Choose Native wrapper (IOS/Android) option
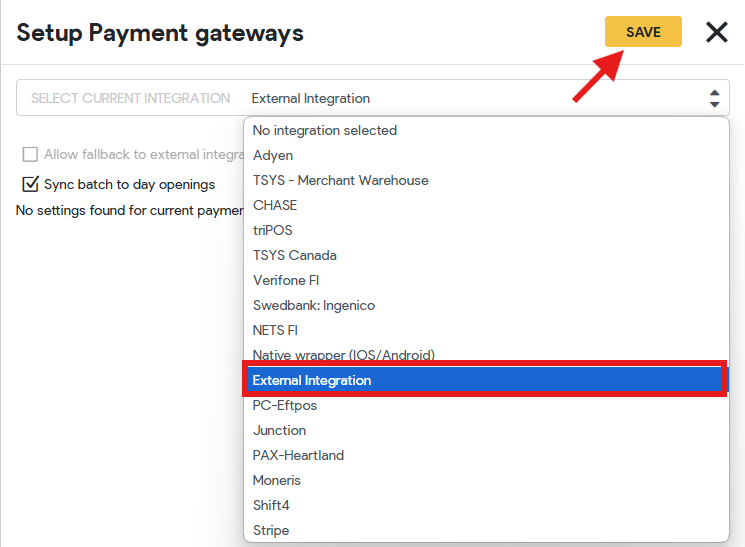The height and width of the screenshot is (547, 745). coord(486,355)
